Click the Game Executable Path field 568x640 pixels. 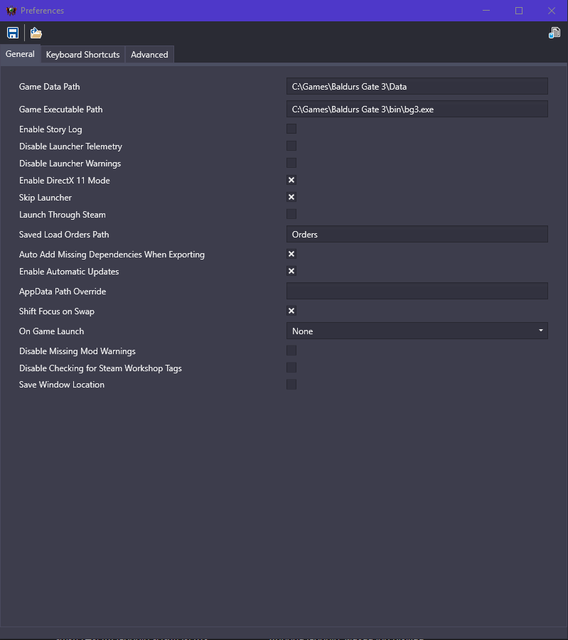[417, 109]
